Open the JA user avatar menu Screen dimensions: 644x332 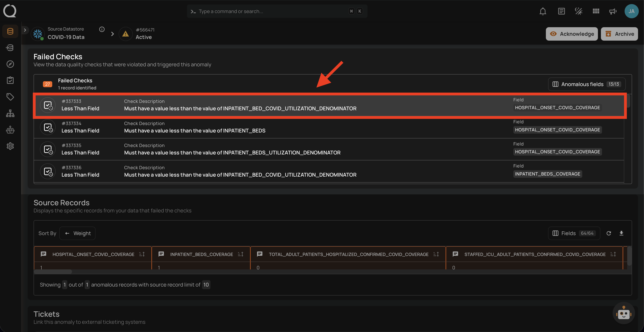(632, 11)
